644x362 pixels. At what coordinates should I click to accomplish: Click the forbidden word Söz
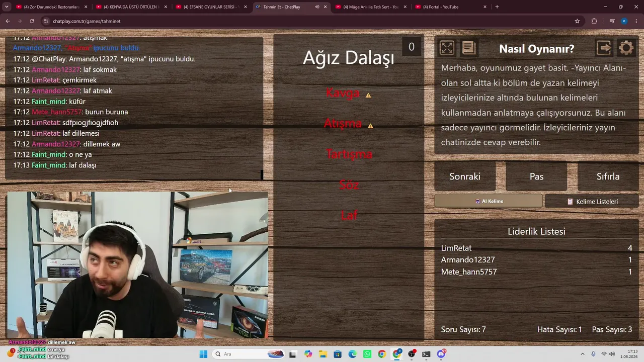[349, 185]
